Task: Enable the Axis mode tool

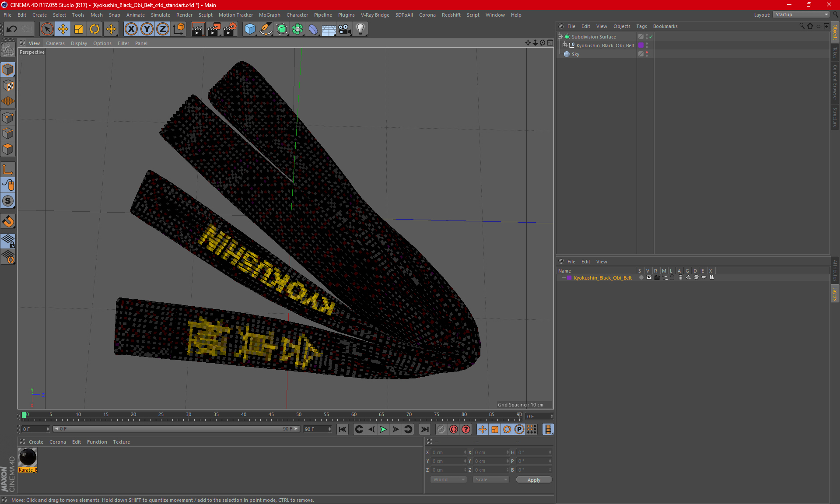Action: coord(8,169)
